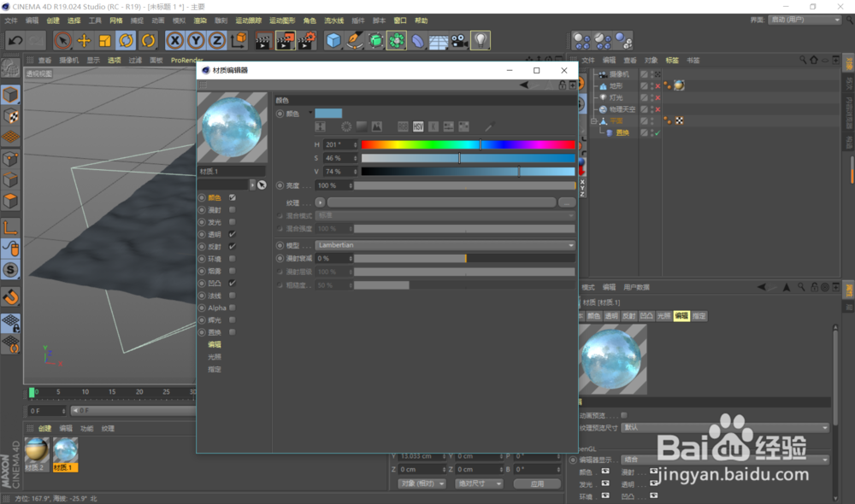Toggle the Y axis lock
This screenshot has width=855, height=504.
tap(196, 40)
